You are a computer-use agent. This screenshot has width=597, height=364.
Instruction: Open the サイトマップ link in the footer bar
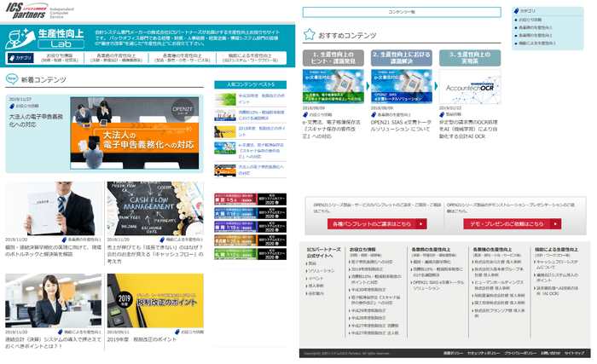(x=574, y=352)
